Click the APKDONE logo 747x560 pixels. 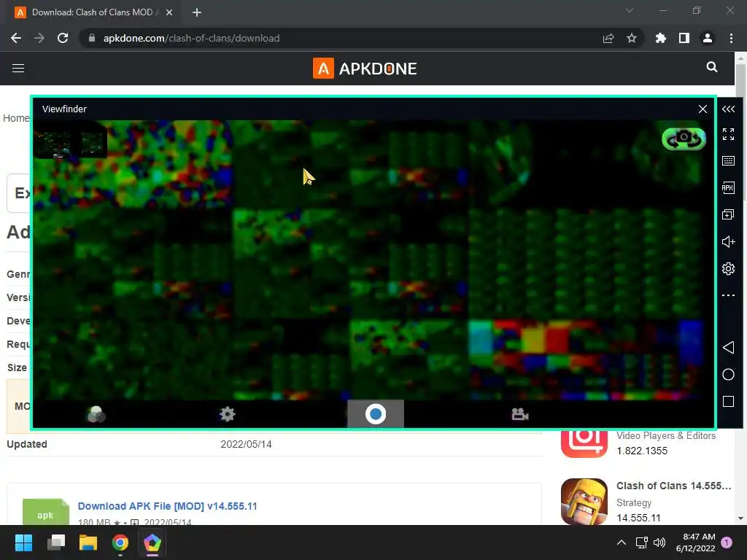tap(365, 69)
